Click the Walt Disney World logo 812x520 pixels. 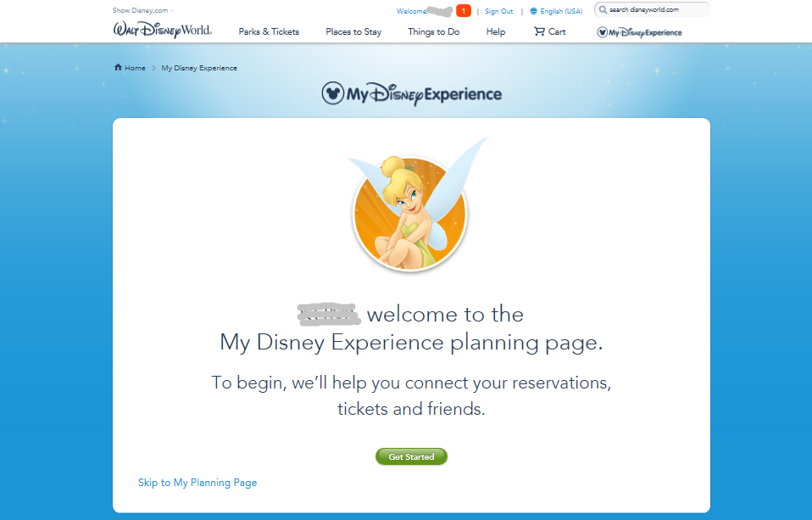pyautogui.click(x=163, y=30)
